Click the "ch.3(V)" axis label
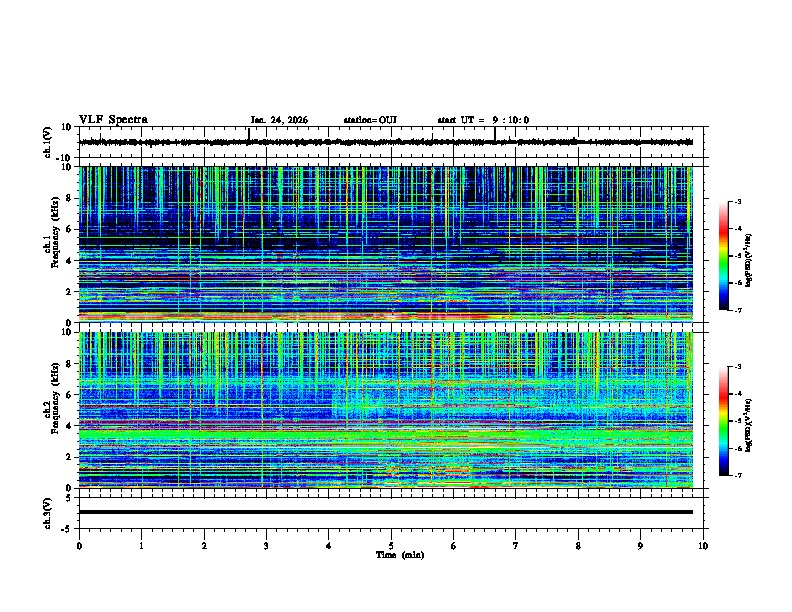Image resolution: width=792 pixels, height=612 pixels. [48, 513]
